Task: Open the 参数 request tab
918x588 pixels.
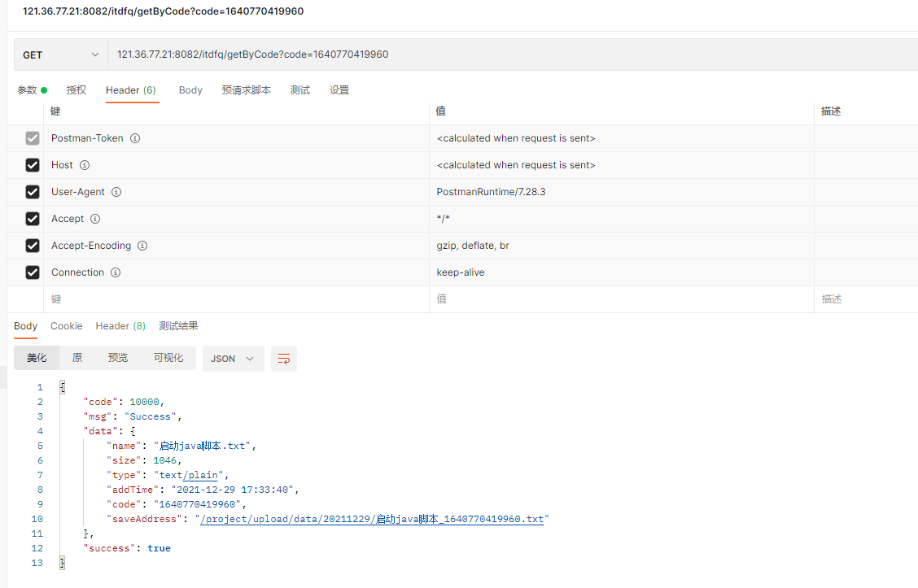Action: [32, 90]
